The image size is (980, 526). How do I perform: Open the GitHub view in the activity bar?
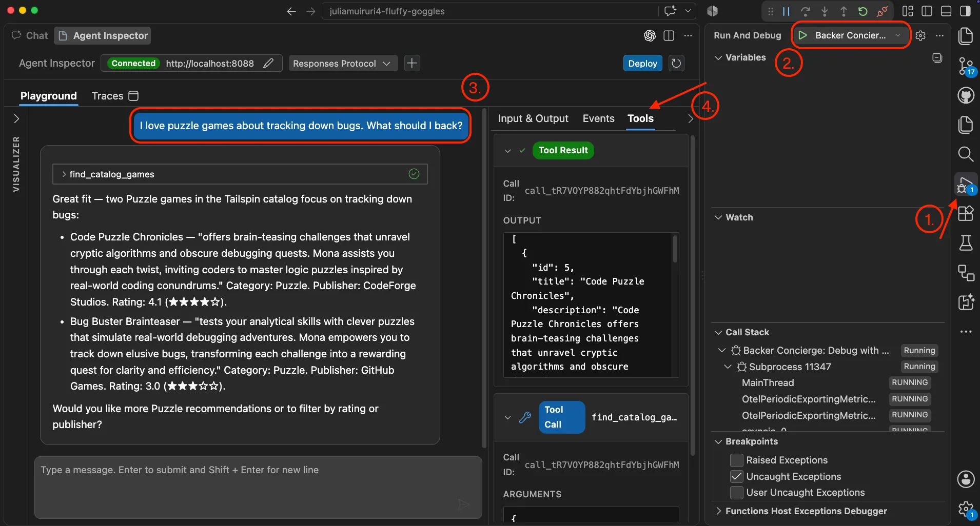[966, 96]
